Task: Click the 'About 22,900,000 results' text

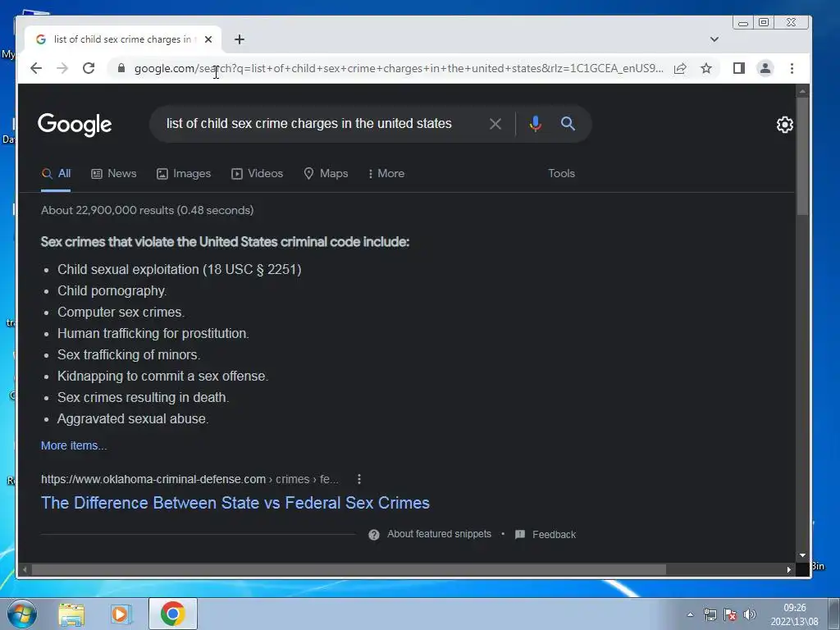Action: tap(148, 210)
